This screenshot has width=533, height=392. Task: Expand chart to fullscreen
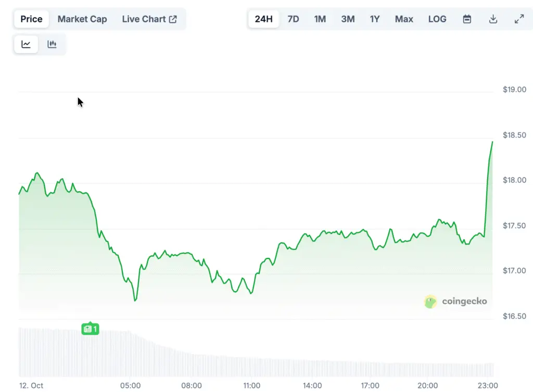coord(519,19)
